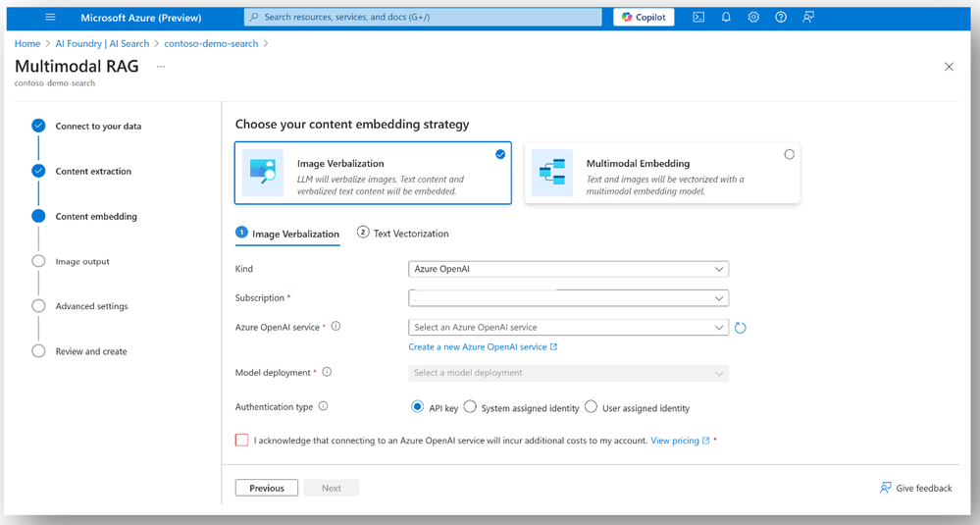
Task: Open the notifications bell
Action: click(726, 17)
